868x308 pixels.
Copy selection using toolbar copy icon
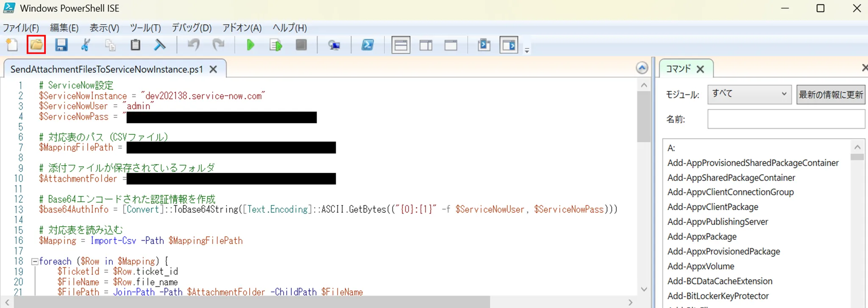[x=110, y=44]
